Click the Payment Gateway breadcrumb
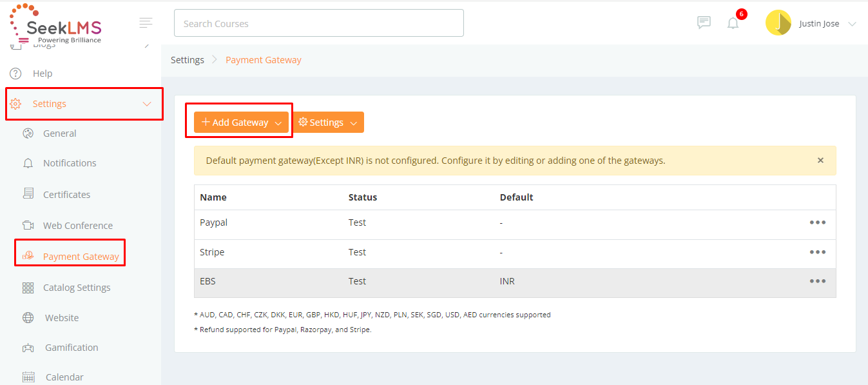The width and height of the screenshot is (868, 385). (264, 60)
